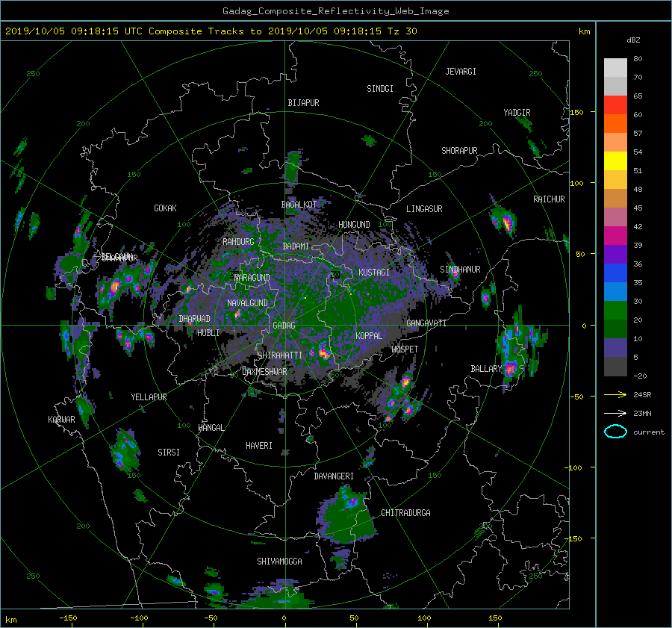Image resolution: width=672 pixels, height=628 pixels.
Task: Click the BAGALKOT city label
Action: click(299, 205)
